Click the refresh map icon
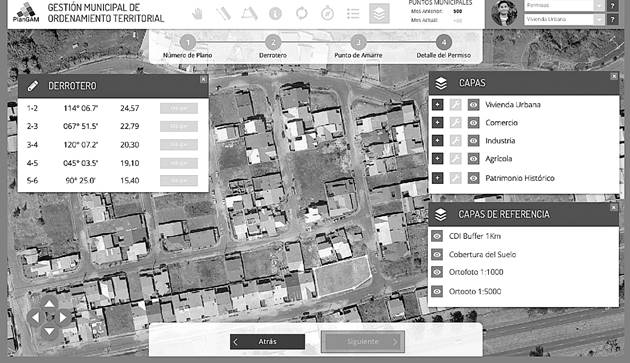 (302, 13)
